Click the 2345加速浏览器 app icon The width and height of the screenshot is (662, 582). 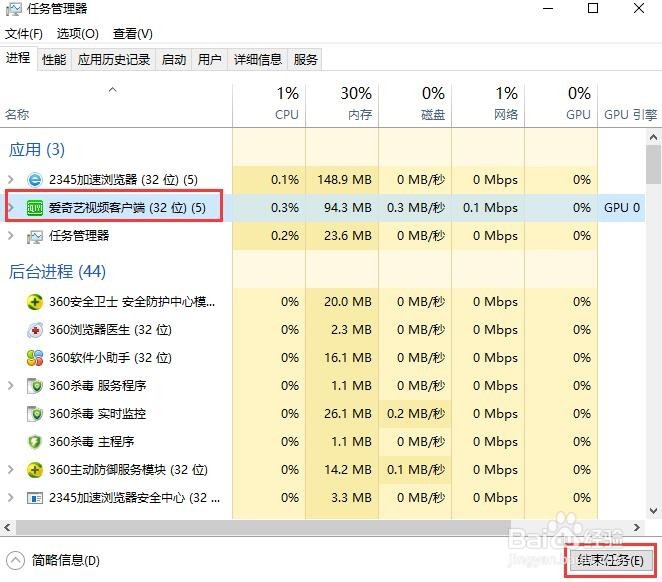pos(35,180)
